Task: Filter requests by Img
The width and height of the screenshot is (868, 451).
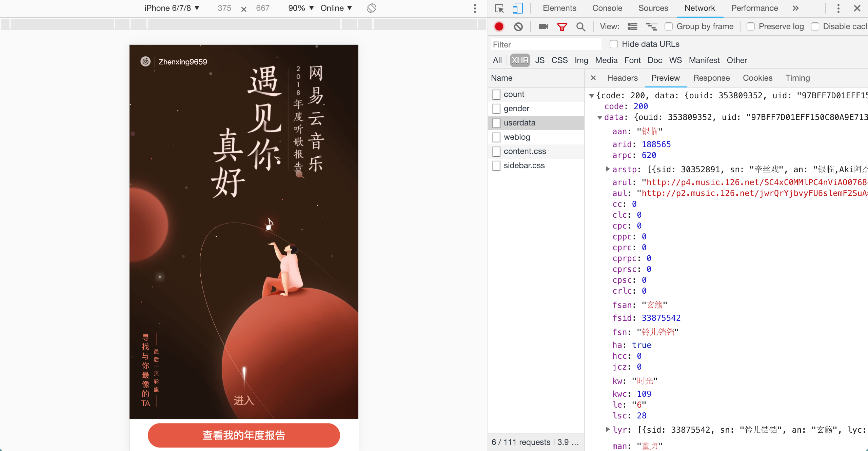Action: tap(581, 60)
